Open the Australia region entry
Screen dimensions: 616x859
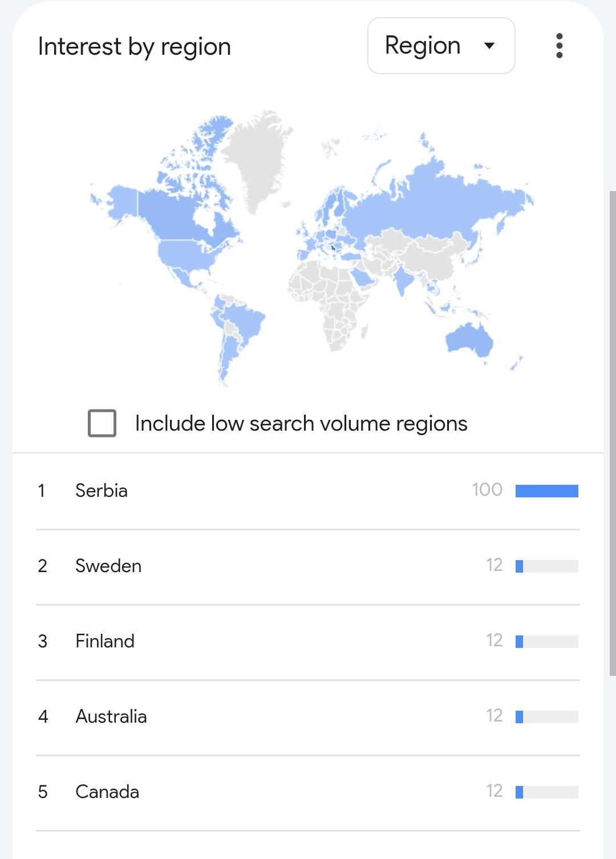pos(111,716)
